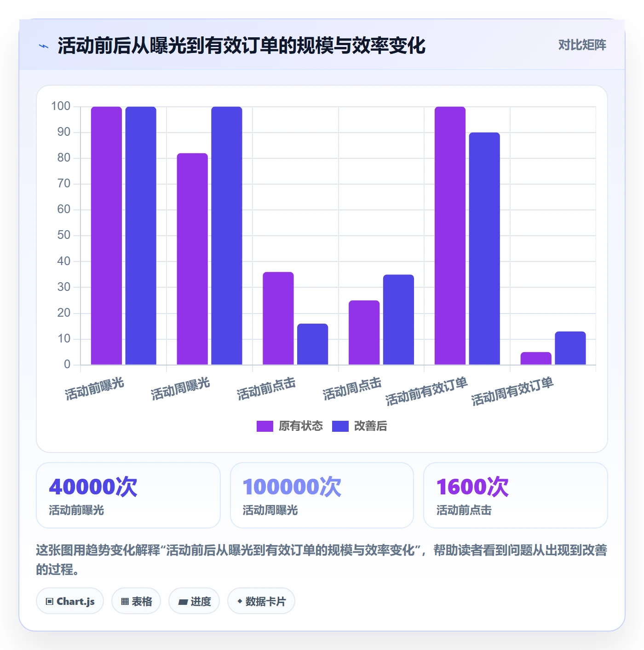Click the 活动周点击 x-axis label
Viewport: 644px width, 650px height.
[x=352, y=389]
